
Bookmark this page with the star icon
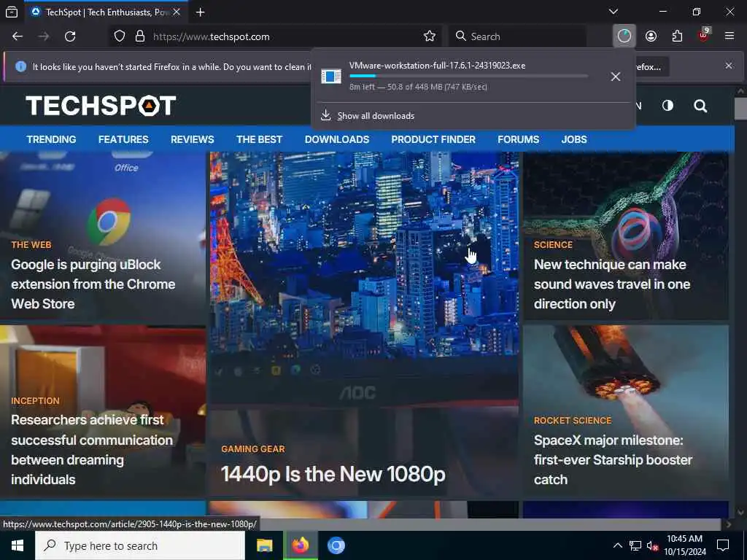point(429,36)
